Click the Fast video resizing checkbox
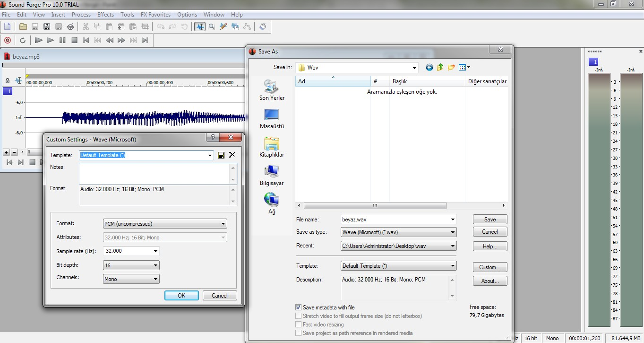Viewport: 644px width, 343px height. 298,325
